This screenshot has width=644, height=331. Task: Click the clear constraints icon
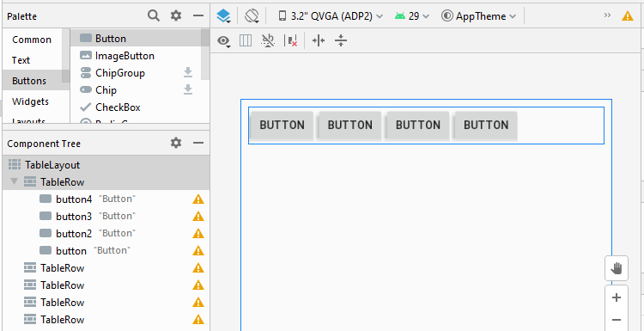(x=291, y=40)
